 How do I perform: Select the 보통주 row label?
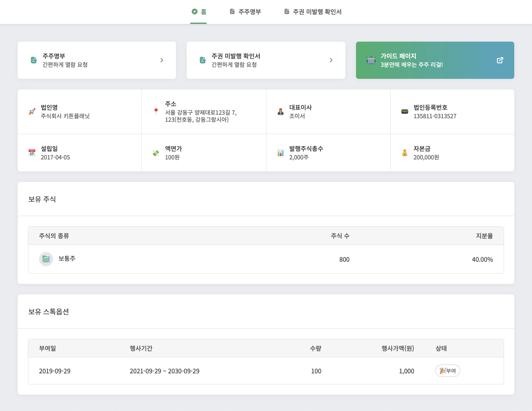(67, 258)
